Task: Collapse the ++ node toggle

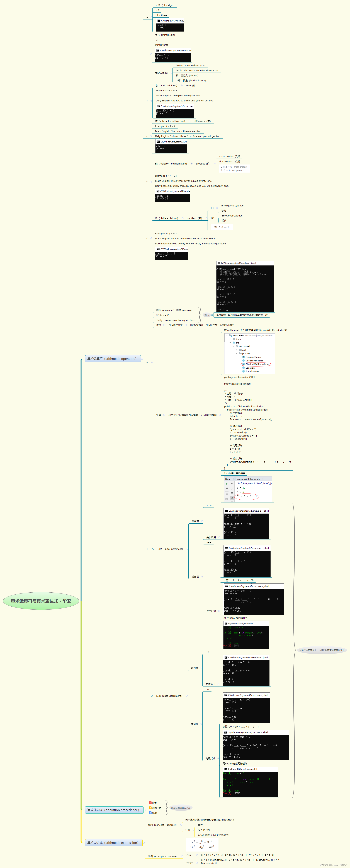Action: point(153,549)
